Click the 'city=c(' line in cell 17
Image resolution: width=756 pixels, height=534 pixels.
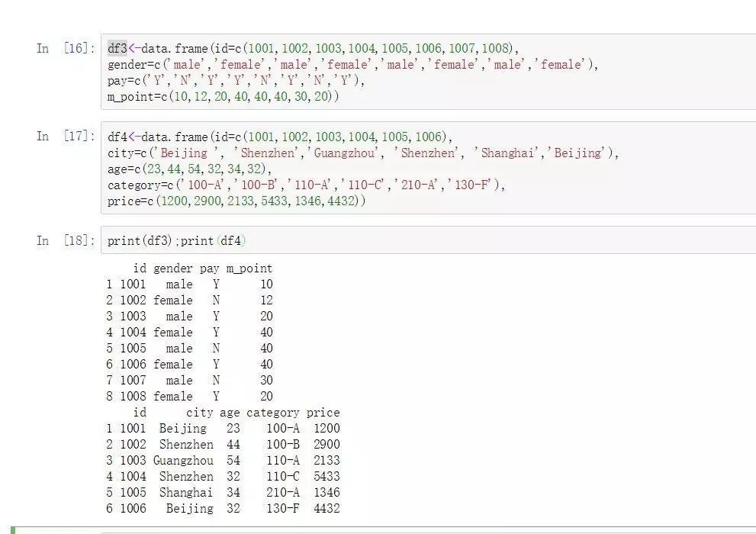tap(362, 153)
